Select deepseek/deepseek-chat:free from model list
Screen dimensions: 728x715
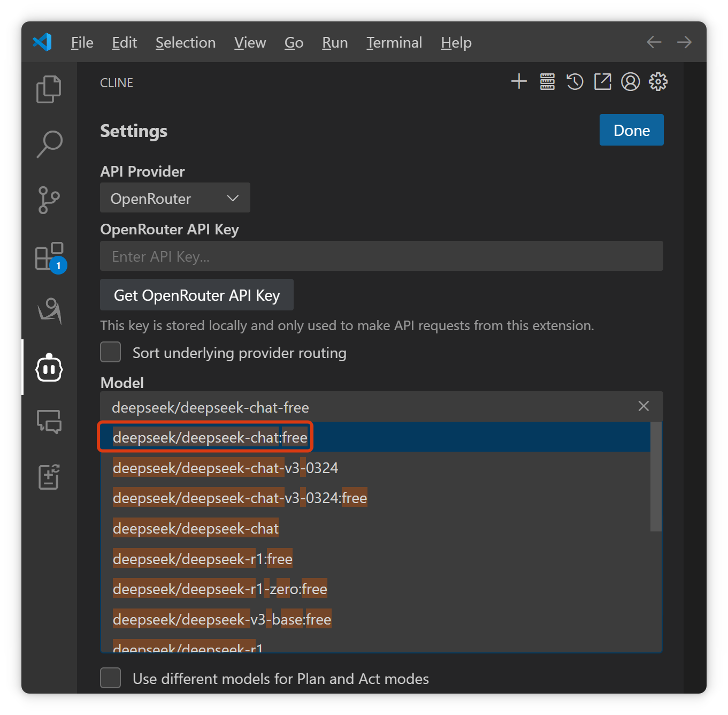click(x=210, y=438)
